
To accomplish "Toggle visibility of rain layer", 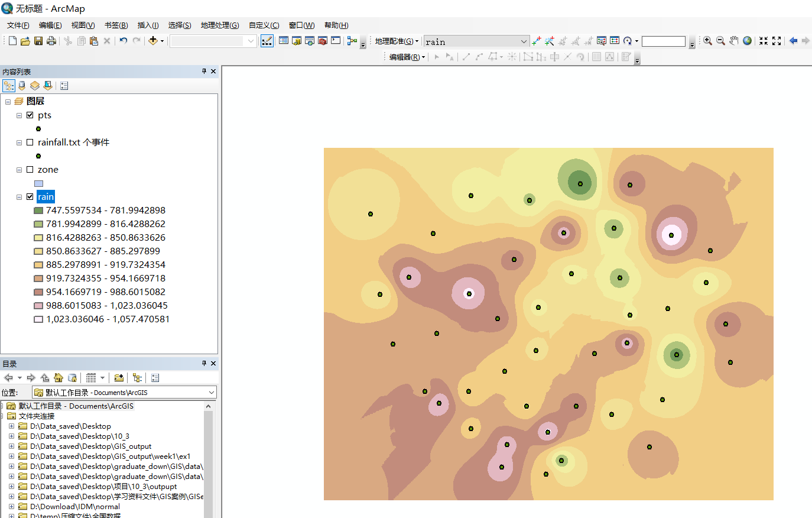I will point(30,197).
